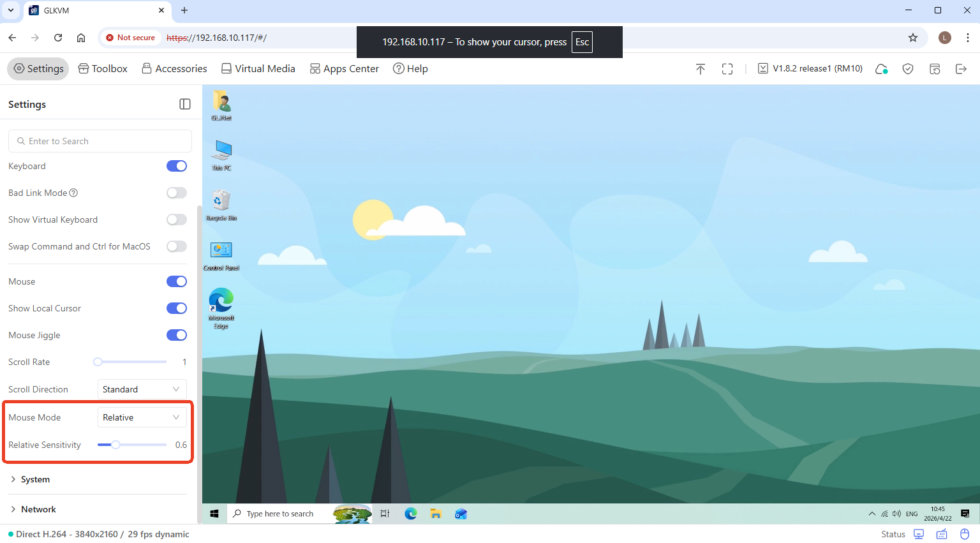Image resolution: width=980 pixels, height=543 pixels.
Task: Open the Mouse Mode dropdown
Action: tap(142, 417)
